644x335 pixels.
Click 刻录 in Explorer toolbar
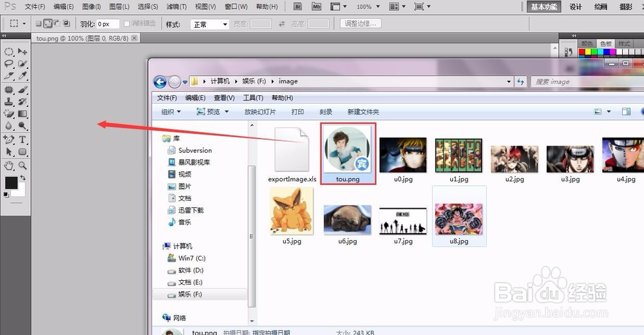326,112
